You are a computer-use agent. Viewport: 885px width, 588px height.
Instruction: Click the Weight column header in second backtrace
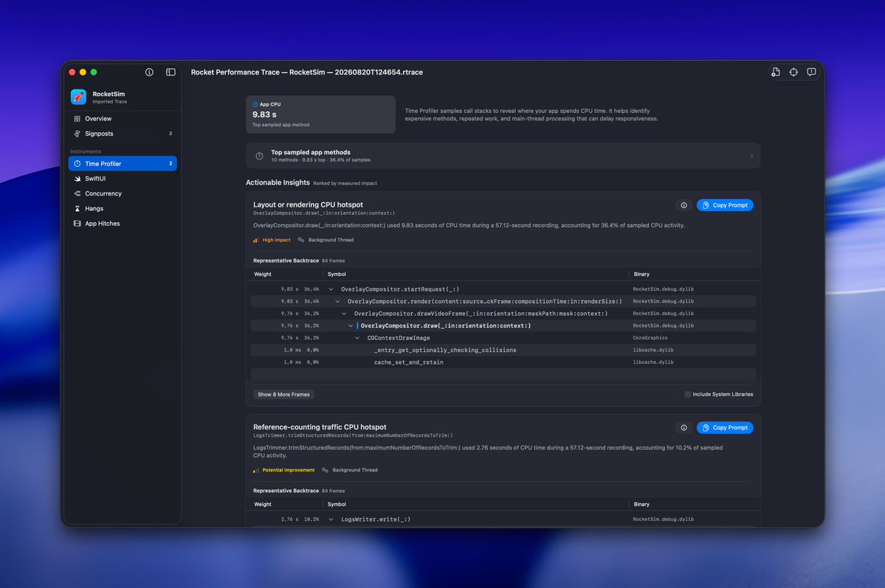click(x=263, y=505)
